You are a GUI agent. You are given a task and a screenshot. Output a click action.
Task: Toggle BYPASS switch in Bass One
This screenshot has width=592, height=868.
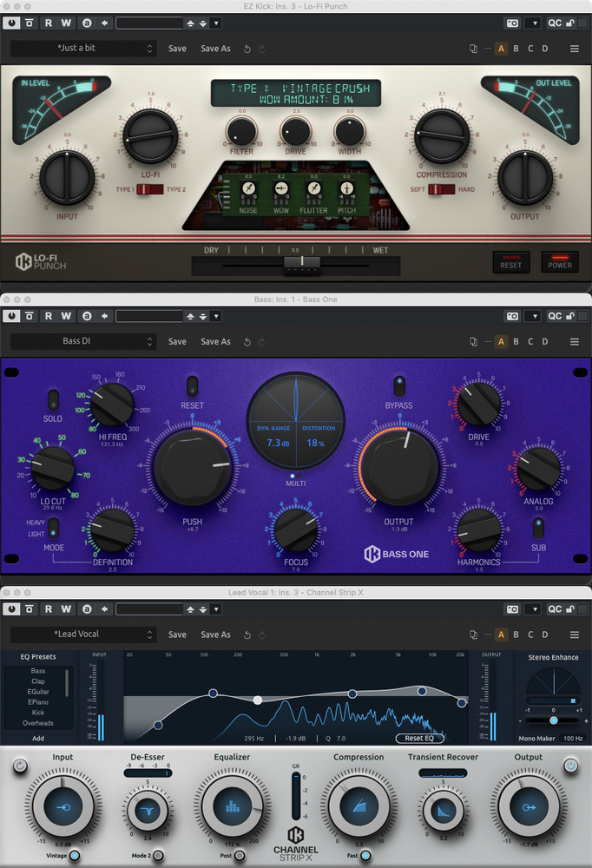(x=398, y=386)
